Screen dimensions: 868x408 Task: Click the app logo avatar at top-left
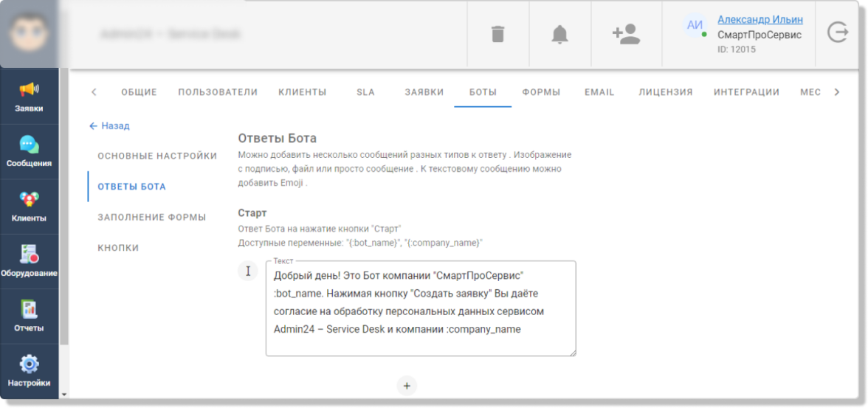click(x=29, y=33)
